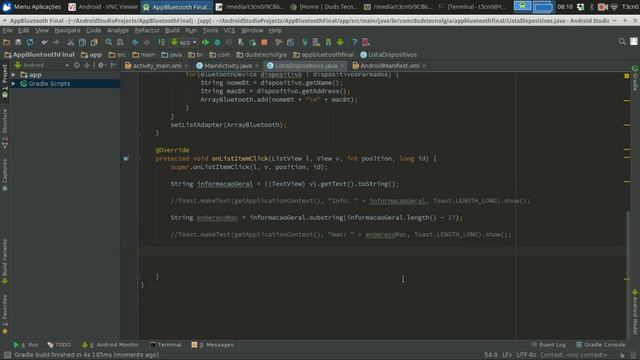Click the Search Everywhere magnifier icon
640x360 pixels.
(x=622, y=41)
